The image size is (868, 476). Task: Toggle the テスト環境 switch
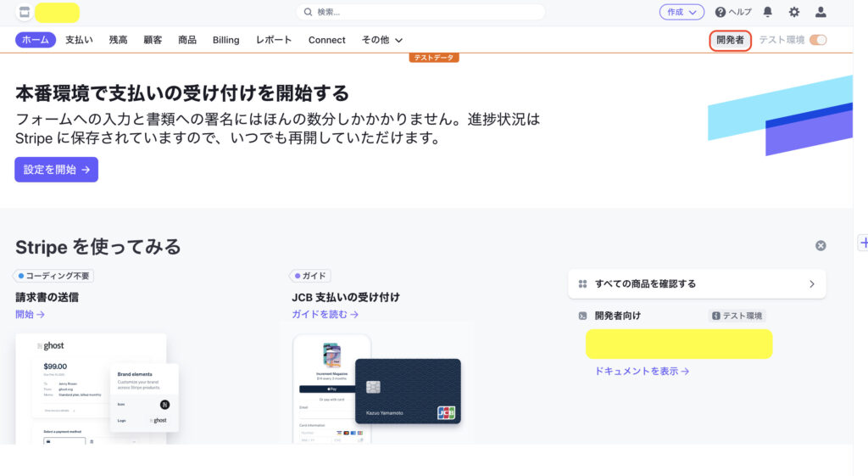(818, 40)
